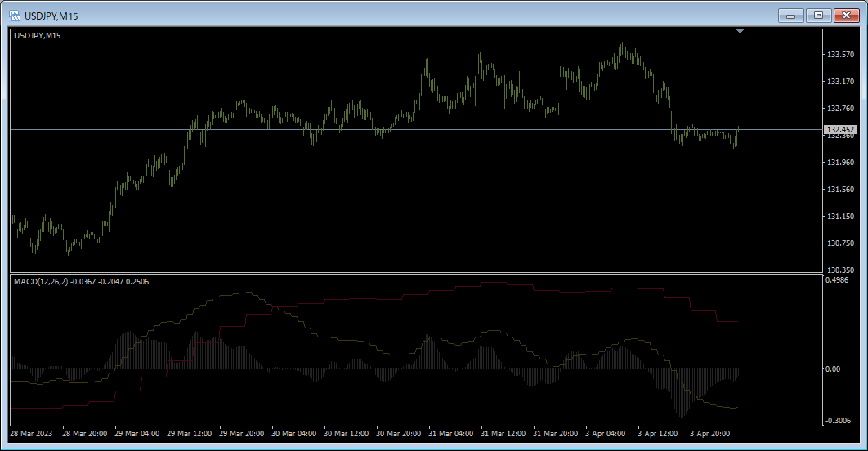868x451 pixels.
Task: Click the 31 Mar 12:00 time label
Action: (503, 434)
